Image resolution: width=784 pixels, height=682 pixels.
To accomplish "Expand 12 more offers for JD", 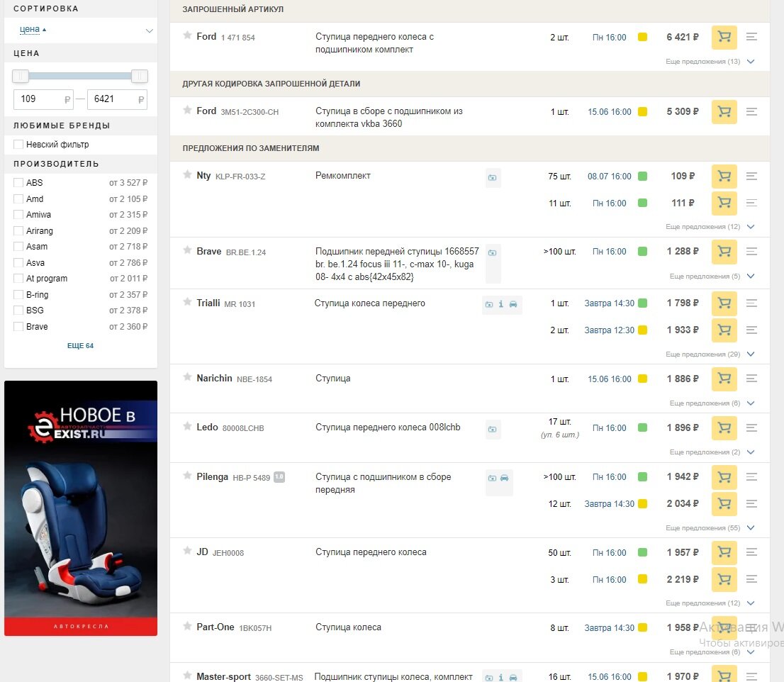I will point(710,603).
